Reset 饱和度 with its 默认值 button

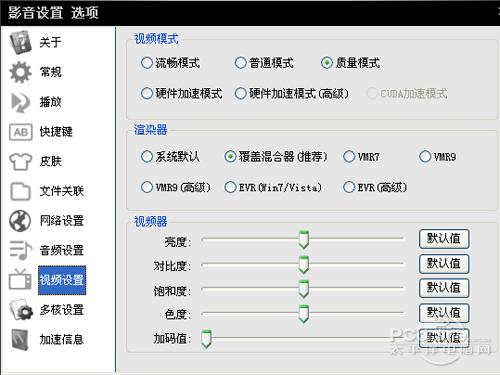click(444, 288)
